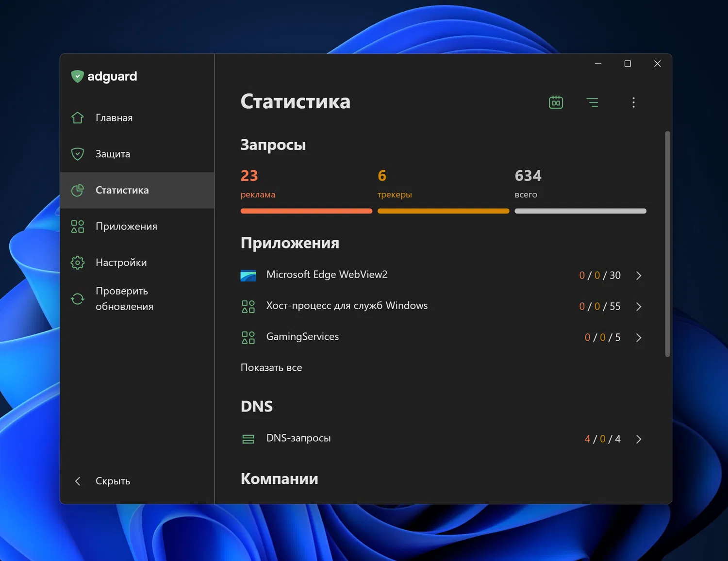Click the 0 / 0 / 5 counts

[603, 337]
